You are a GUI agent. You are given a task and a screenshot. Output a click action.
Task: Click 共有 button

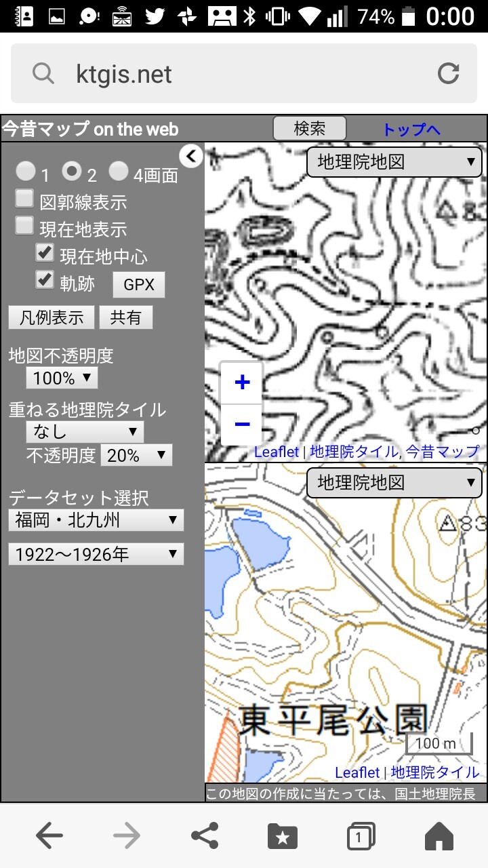(x=126, y=317)
